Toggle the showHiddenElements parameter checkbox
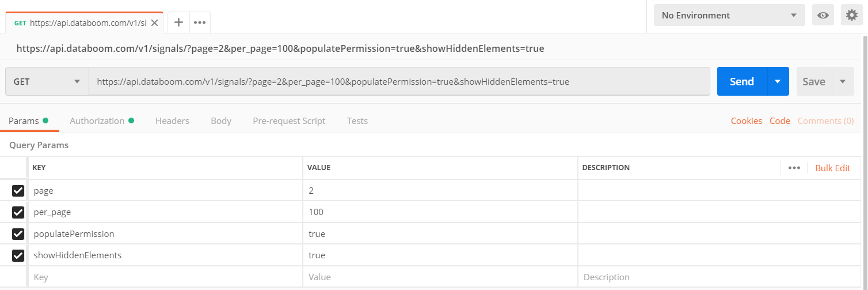Image resolution: width=868 pixels, height=290 pixels. pyautogui.click(x=18, y=255)
